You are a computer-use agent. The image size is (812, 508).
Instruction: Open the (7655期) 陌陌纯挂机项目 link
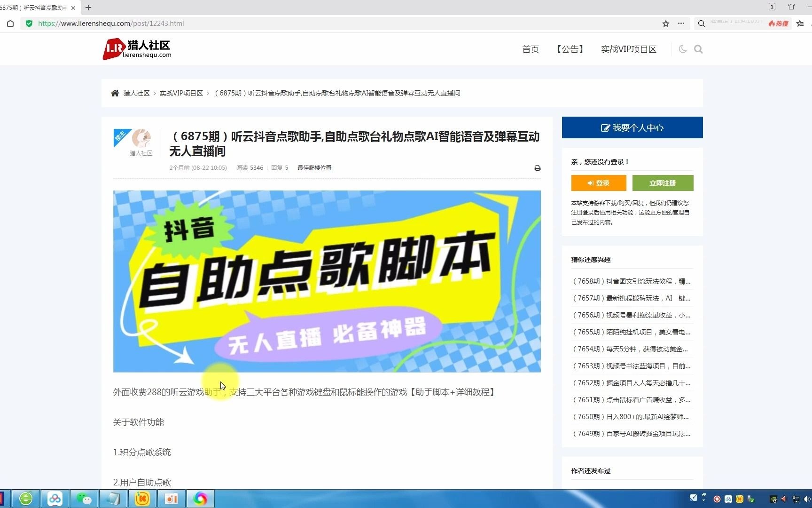[631, 332]
